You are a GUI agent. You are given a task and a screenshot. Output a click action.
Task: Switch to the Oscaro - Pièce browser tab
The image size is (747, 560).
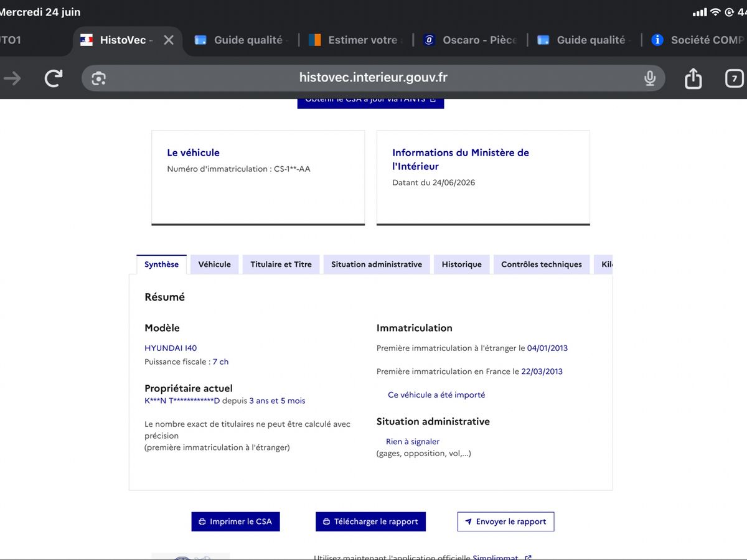click(471, 40)
